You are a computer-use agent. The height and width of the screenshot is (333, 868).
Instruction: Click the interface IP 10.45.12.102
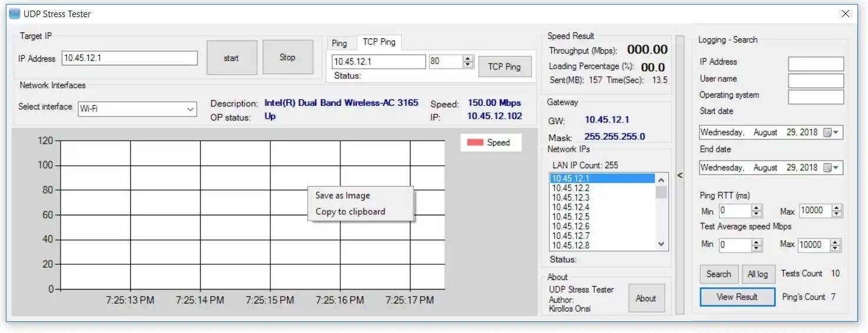point(495,116)
